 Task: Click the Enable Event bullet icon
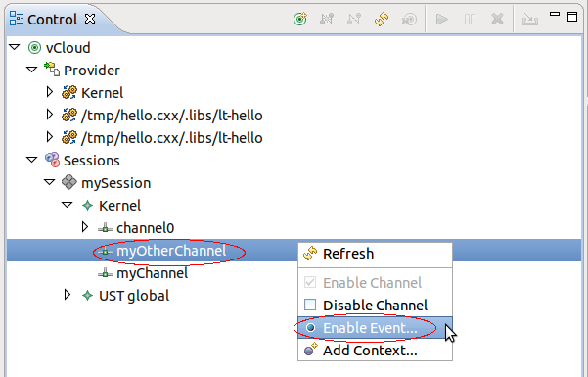(310, 328)
